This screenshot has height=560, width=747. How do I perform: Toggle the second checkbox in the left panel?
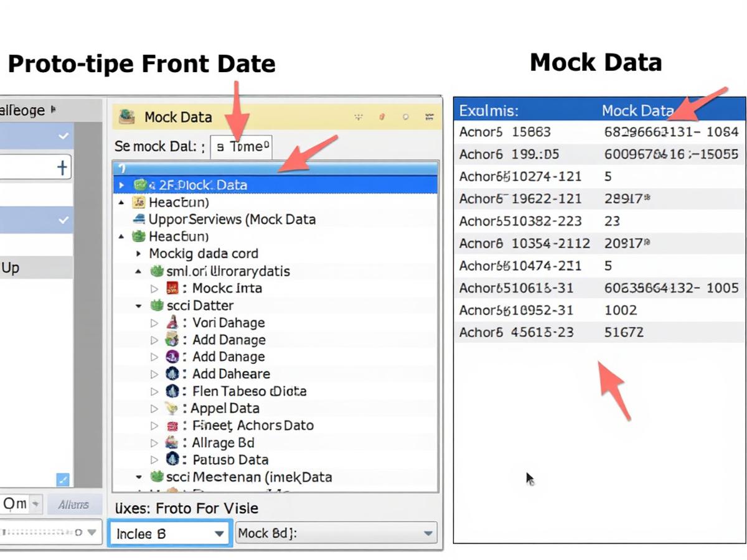point(62,220)
